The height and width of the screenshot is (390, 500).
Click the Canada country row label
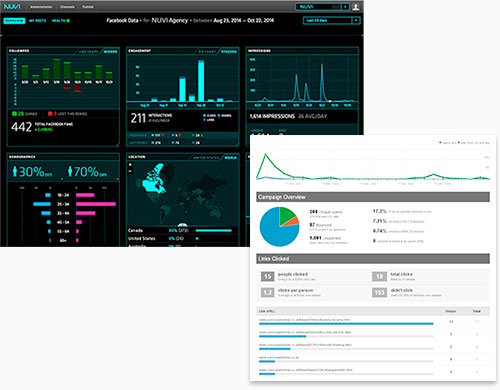click(x=135, y=230)
